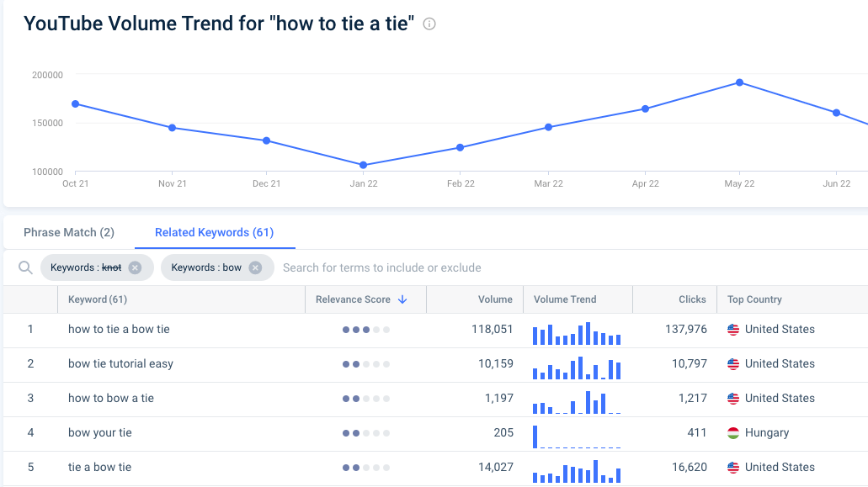Sort by the Clicks column header
Viewport: 868px width, 487px height.
(692, 299)
